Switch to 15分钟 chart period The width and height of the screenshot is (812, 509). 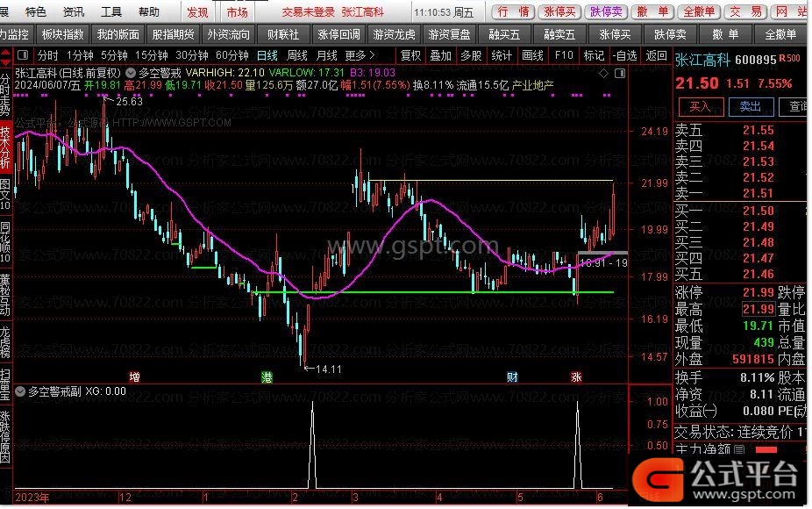click(x=151, y=55)
